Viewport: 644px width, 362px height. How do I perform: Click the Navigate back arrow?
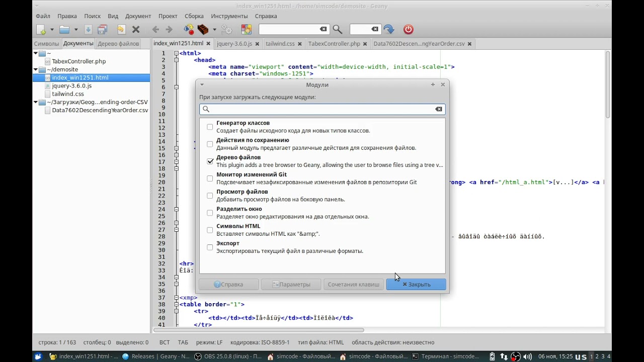pos(155,30)
